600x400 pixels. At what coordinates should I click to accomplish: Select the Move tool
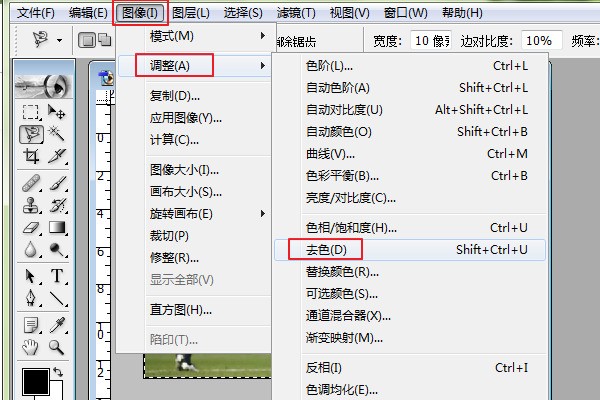(57, 113)
